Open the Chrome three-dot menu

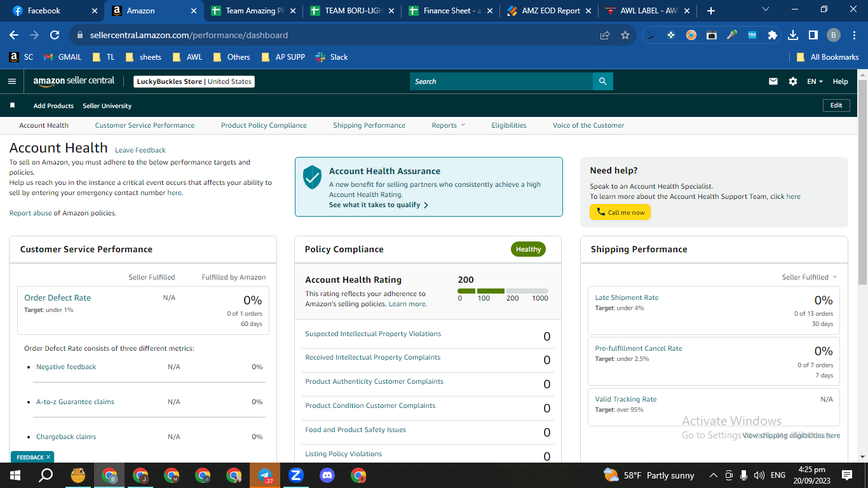[854, 35]
